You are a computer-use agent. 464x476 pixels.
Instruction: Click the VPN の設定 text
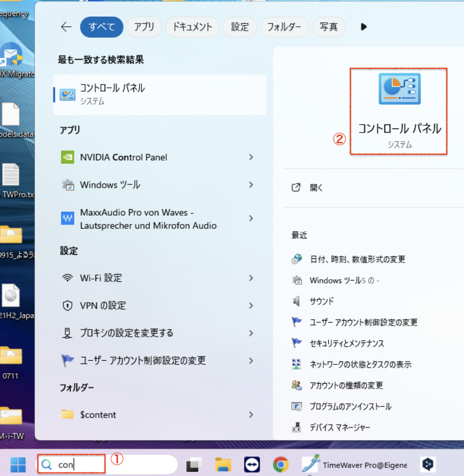(103, 306)
